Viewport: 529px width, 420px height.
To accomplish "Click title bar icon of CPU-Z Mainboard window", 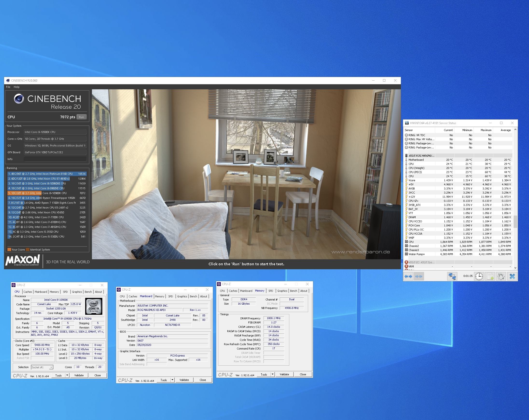I will pos(119,290).
